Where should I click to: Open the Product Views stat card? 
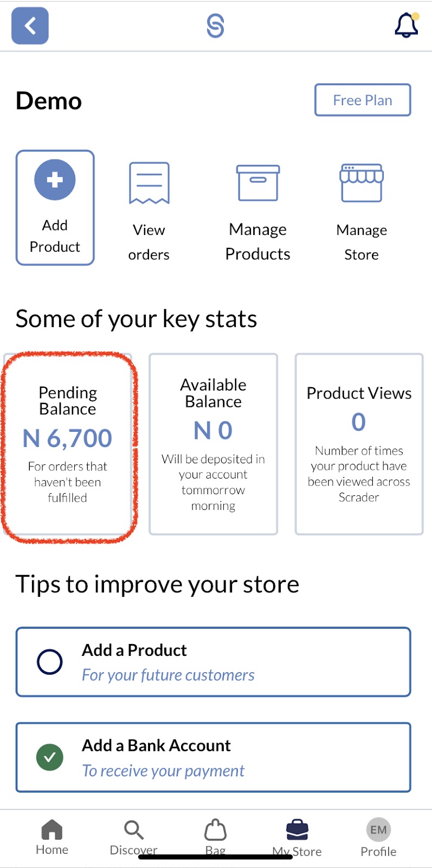tap(359, 444)
